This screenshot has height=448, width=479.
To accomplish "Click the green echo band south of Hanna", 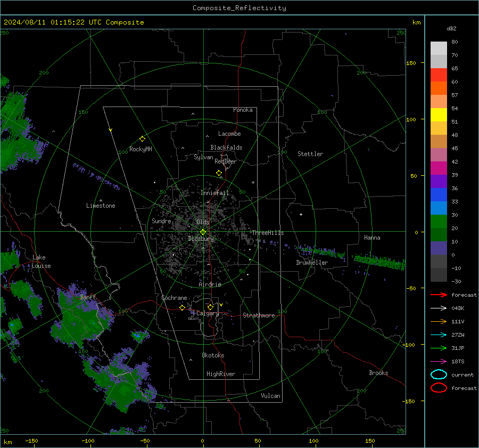I will click(381, 263).
